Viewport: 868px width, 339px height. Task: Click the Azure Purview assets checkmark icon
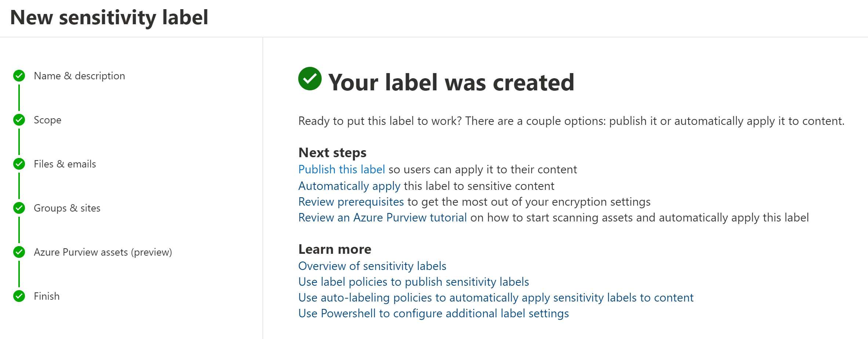coord(19,252)
